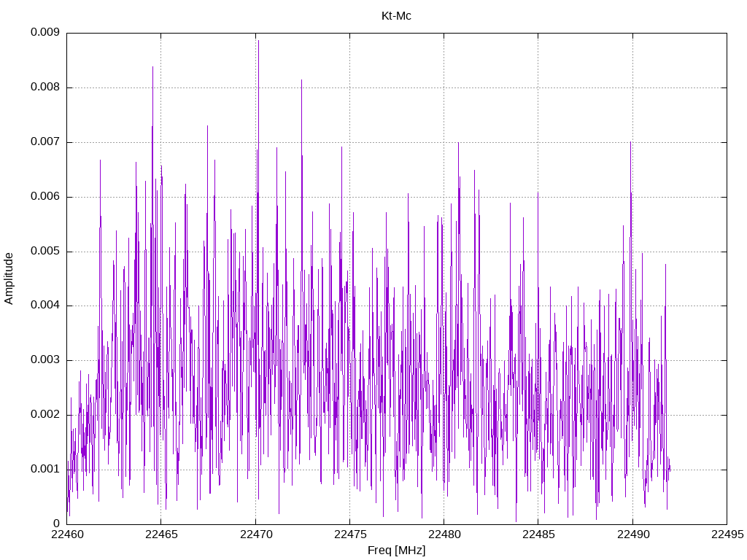747x560 pixels.
Task: Click the 22465 x-axis tick label
Action: click(161, 534)
